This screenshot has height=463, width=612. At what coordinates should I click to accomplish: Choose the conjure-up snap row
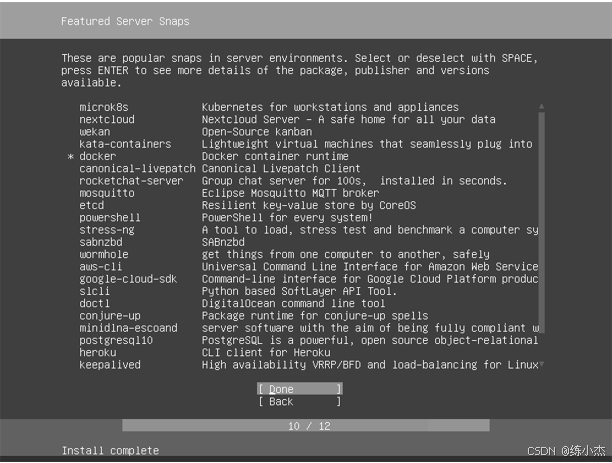[x=303, y=316]
